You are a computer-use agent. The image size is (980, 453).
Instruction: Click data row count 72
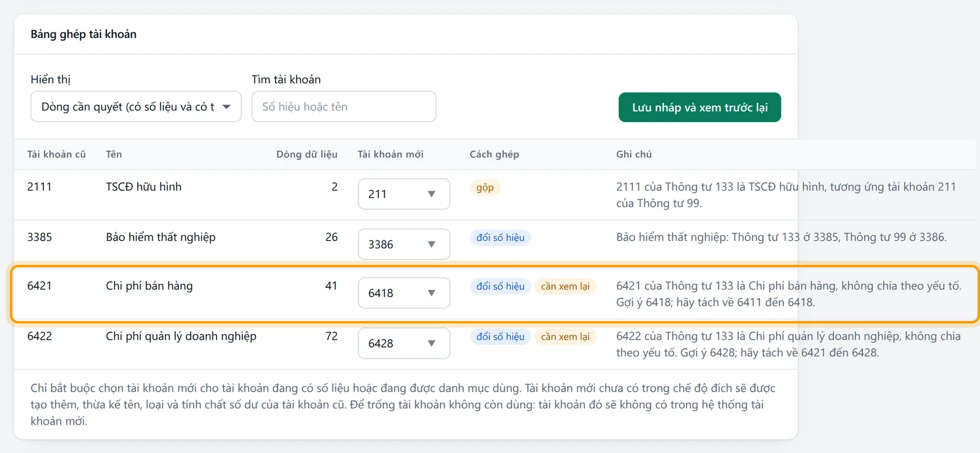coord(331,336)
